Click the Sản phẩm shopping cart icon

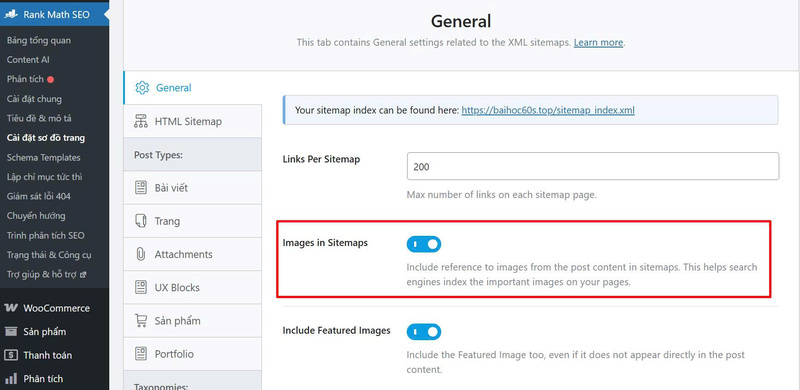(x=141, y=321)
